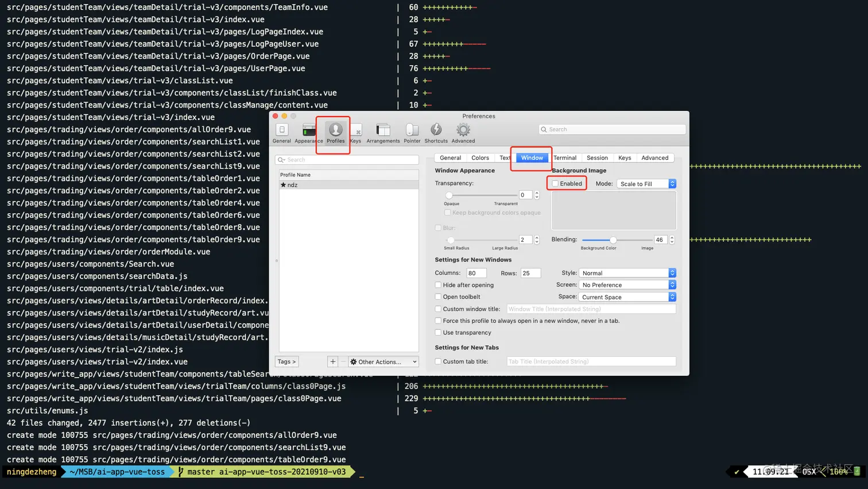The height and width of the screenshot is (489, 868).
Task: Click the Blending value field showing 46
Action: coord(661,240)
